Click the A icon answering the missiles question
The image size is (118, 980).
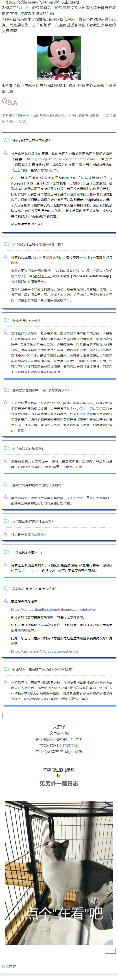(6, 497)
